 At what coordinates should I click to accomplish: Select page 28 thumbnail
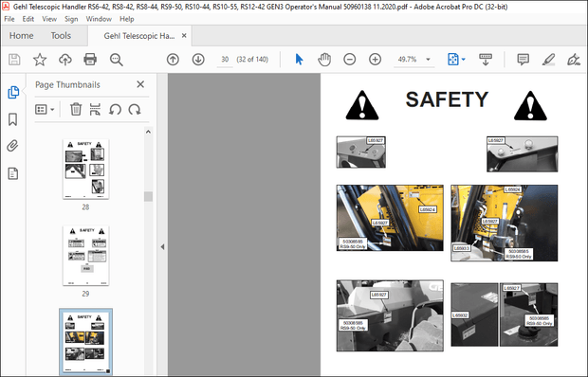86,170
